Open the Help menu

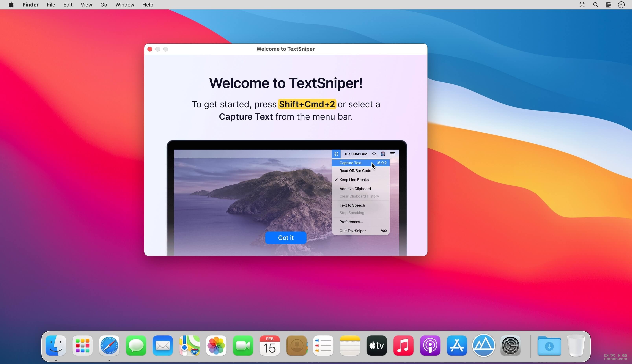point(148,5)
